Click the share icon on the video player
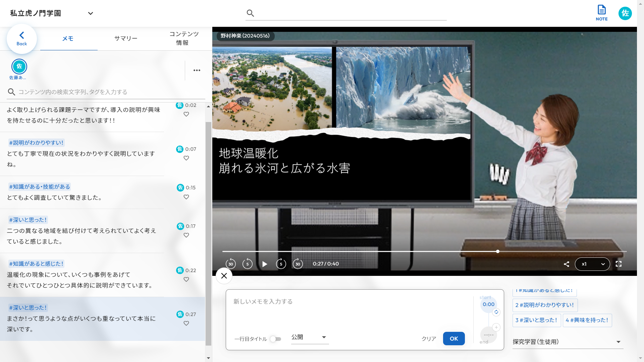The height and width of the screenshot is (362, 644). click(567, 264)
